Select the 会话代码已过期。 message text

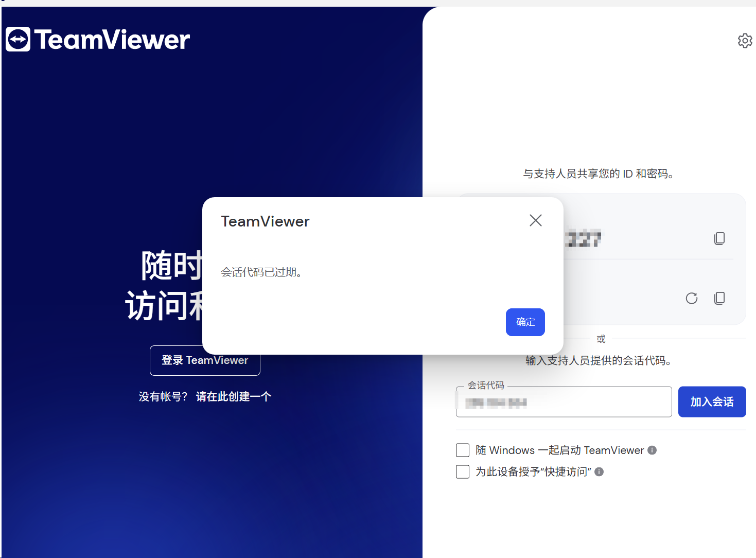(261, 272)
